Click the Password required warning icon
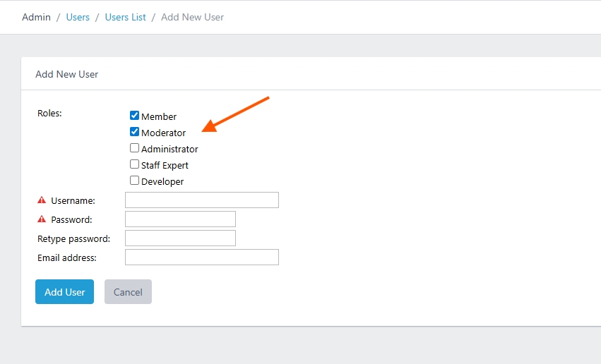This screenshot has width=601, height=364. [x=42, y=219]
